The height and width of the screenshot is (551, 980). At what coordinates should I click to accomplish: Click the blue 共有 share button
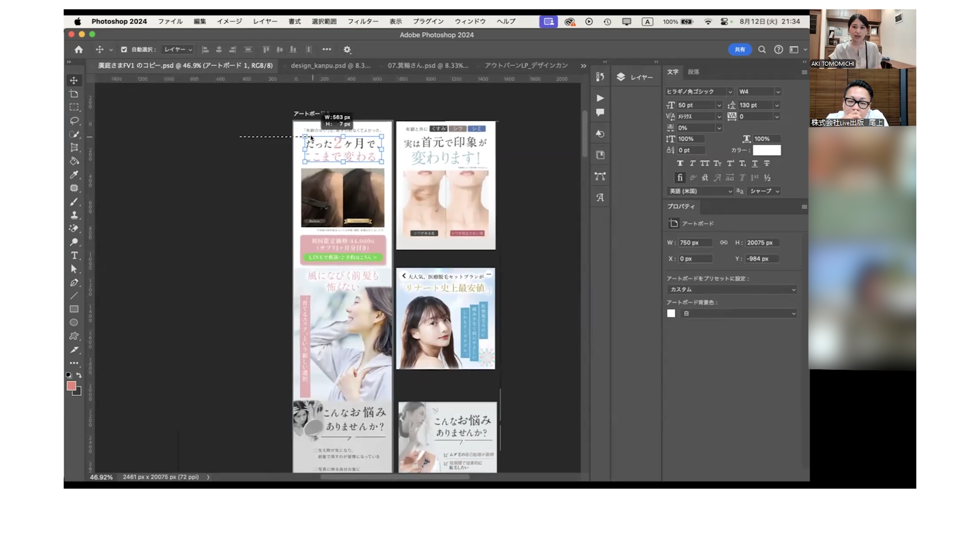tap(740, 49)
